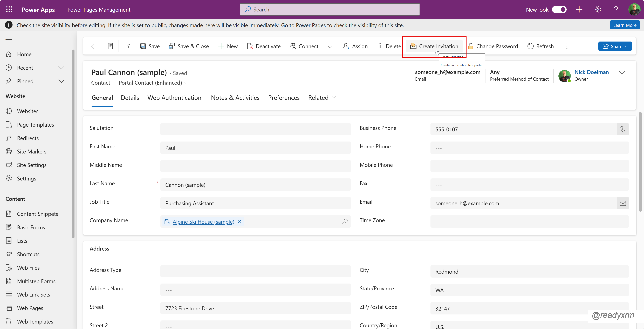Open the Preferences tab
644x329 pixels.
284,98
